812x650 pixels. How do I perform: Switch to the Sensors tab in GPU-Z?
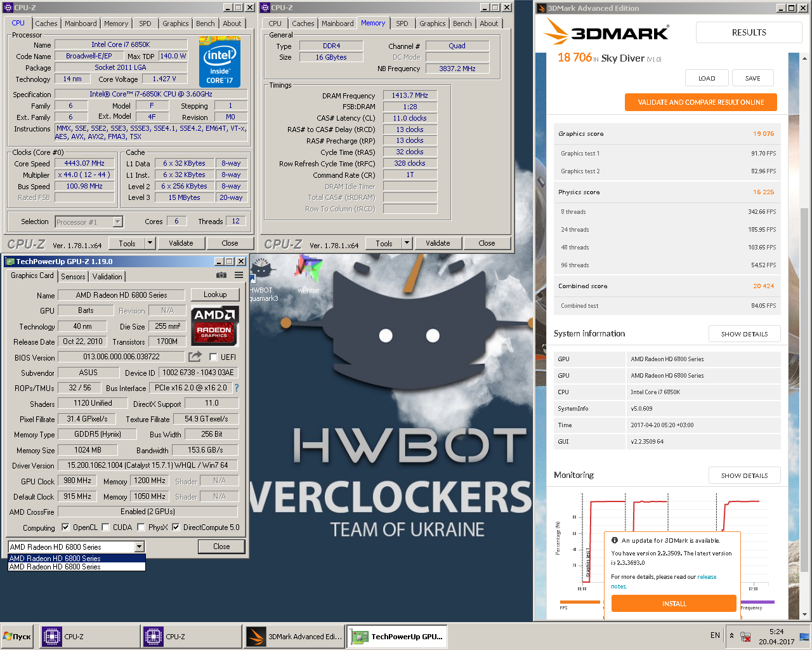tap(73, 277)
